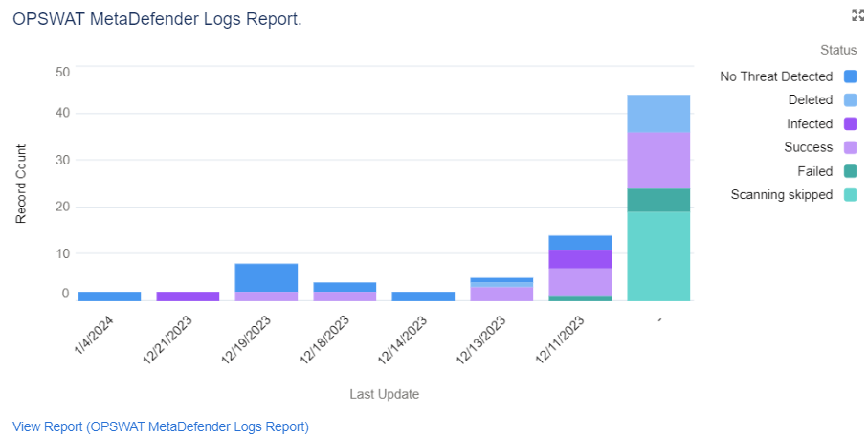868x437 pixels.
Task: Click the Scanning skipped segment of the '-' bar
Action: pos(658,256)
